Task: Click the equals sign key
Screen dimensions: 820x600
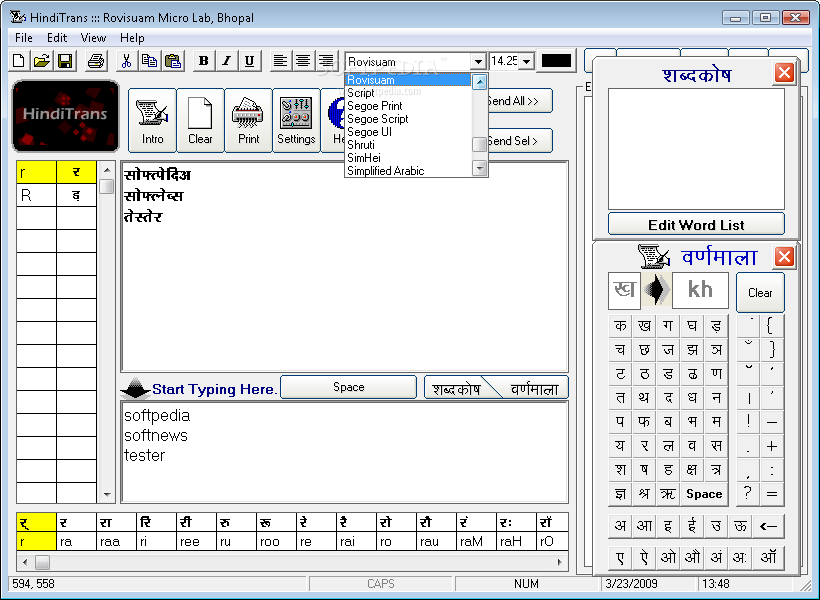Action: click(771, 493)
